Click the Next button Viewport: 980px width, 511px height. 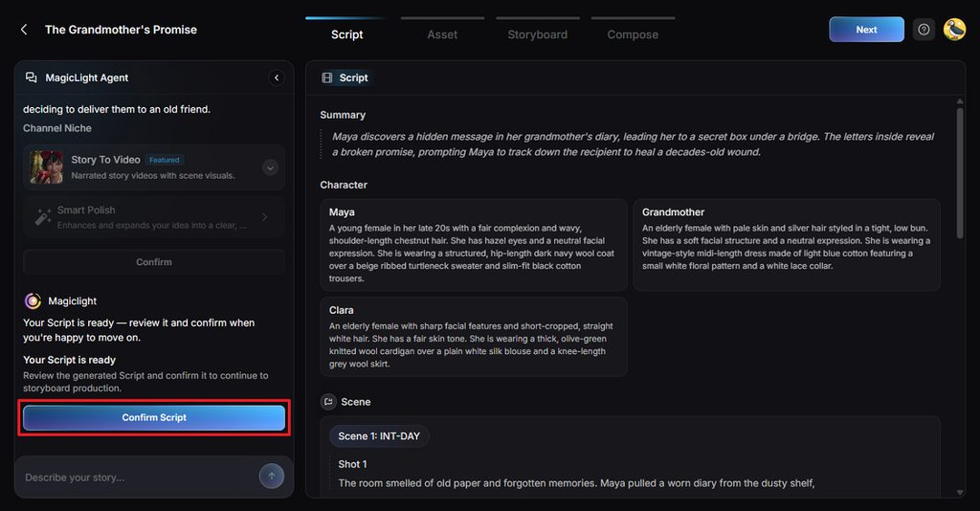[x=866, y=30]
